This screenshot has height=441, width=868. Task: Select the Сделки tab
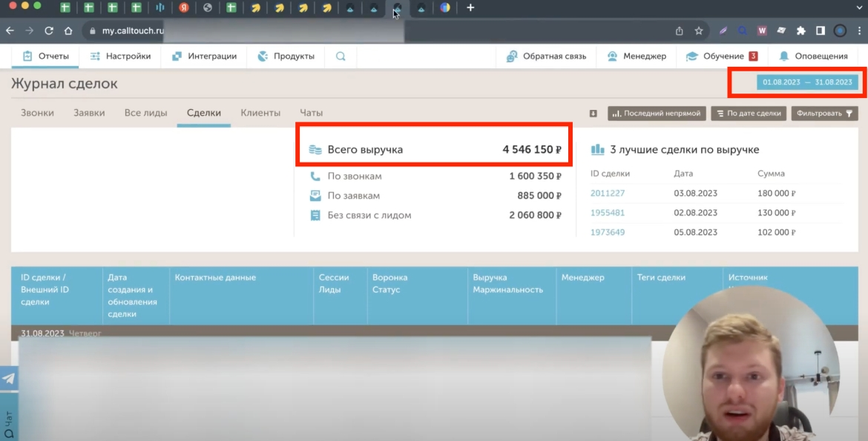pos(204,112)
